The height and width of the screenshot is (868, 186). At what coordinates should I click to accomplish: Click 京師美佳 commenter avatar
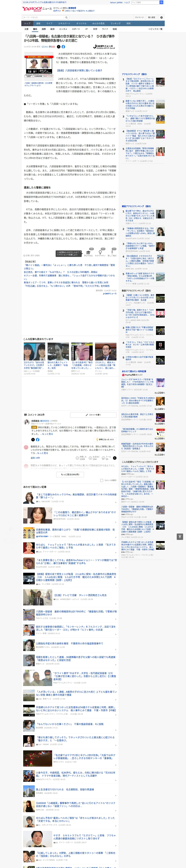click(x=26, y=422)
